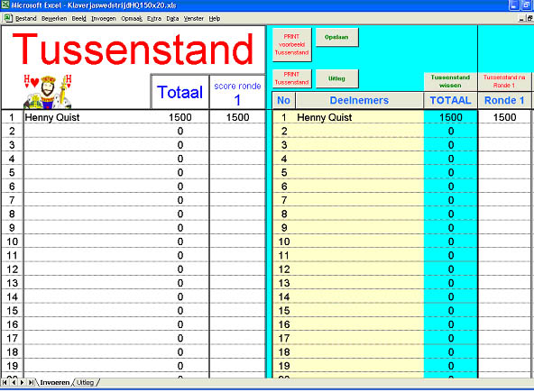The width and height of the screenshot is (534, 392).
Task: Select the Ronde 1 score cell for participant 8
Action: [x=504, y=214]
